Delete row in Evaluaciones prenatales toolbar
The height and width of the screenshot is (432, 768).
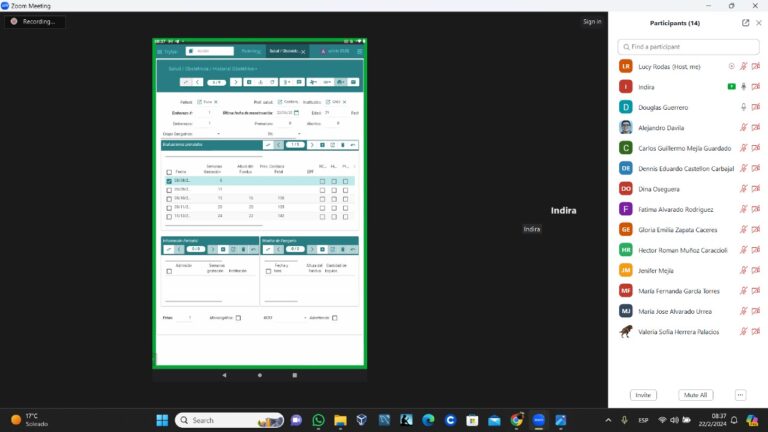(342, 145)
